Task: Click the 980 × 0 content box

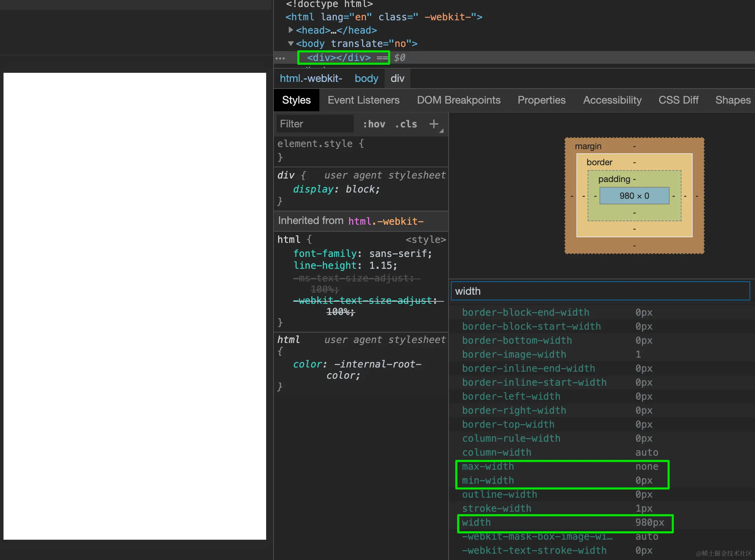Action: (x=634, y=196)
